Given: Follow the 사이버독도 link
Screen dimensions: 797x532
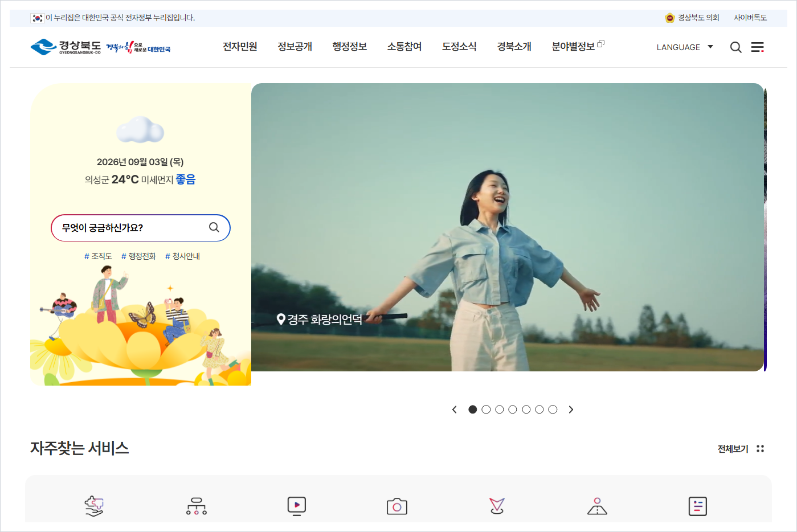Looking at the screenshot, I should coord(750,18).
